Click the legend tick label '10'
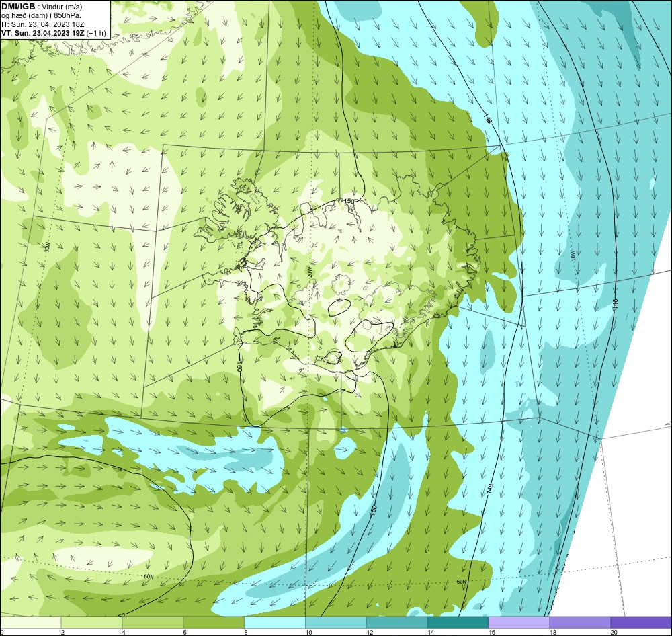The height and width of the screenshot is (636, 672). (x=308, y=632)
